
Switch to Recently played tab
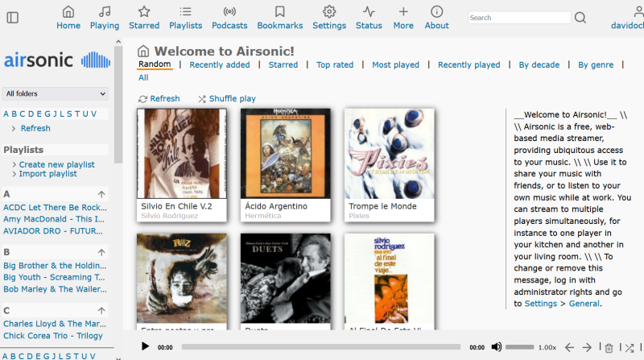tap(469, 64)
